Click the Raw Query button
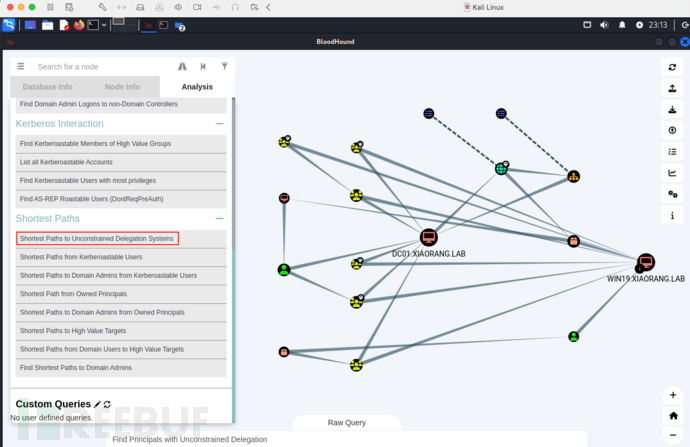This screenshot has width=690, height=447. pyautogui.click(x=347, y=422)
